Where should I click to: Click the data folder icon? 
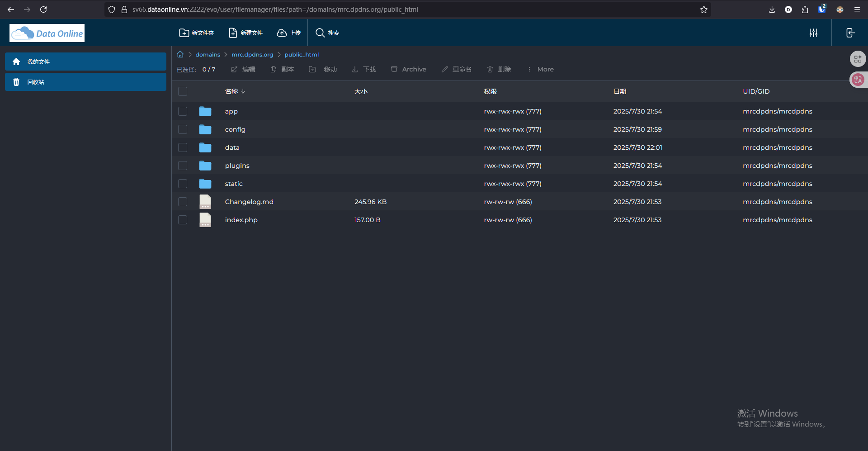pyautogui.click(x=205, y=147)
